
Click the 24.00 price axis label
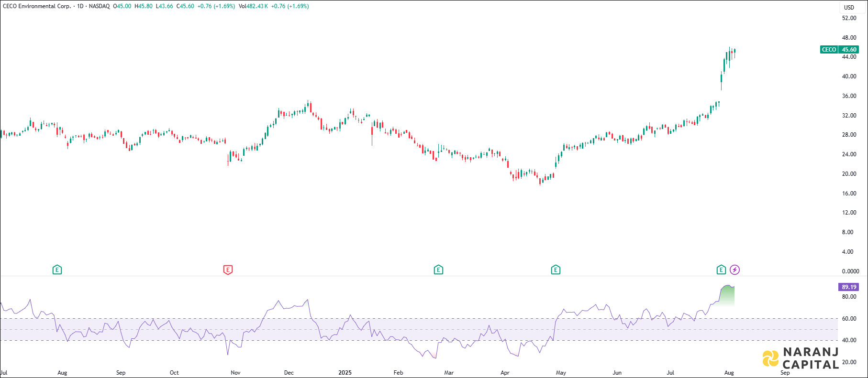coord(849,154)
